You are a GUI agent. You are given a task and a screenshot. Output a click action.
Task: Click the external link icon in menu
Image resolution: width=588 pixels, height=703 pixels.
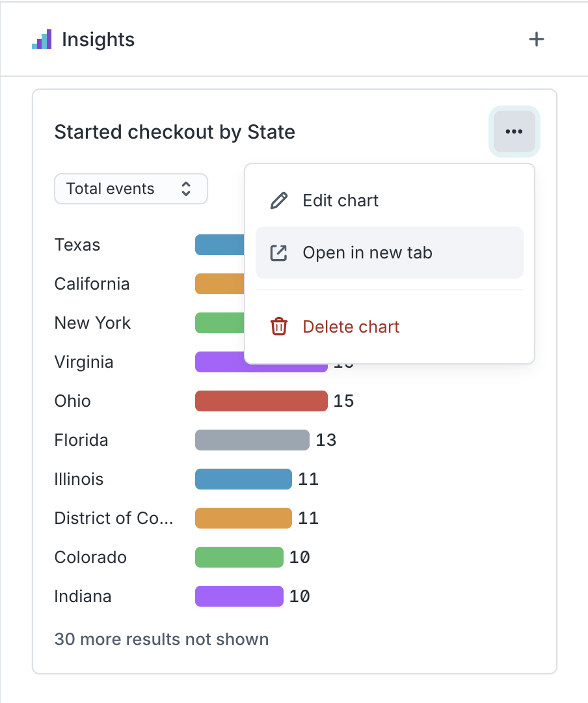(x=278, y=253)
